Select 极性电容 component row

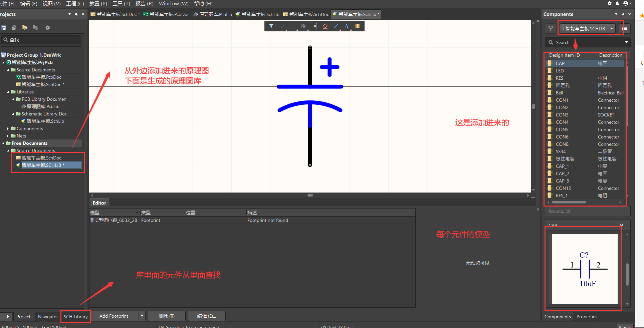[x=585, y=159]
